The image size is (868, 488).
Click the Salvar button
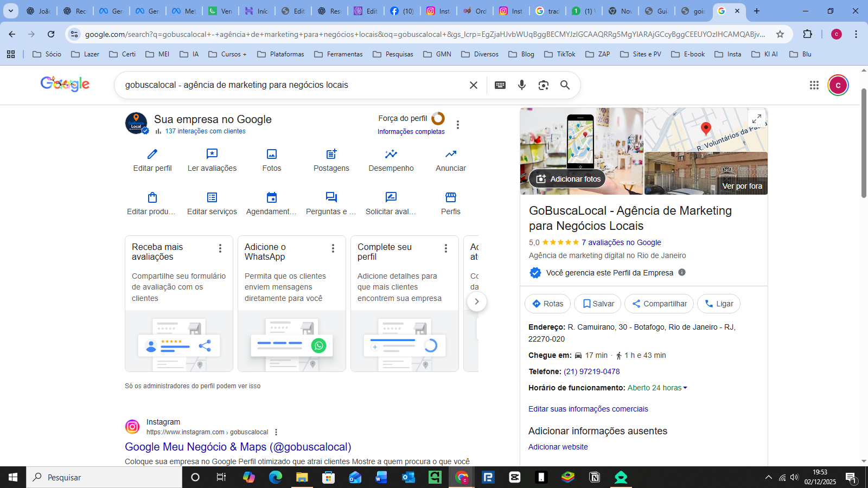pyautogui.click(x=598, y=304)
